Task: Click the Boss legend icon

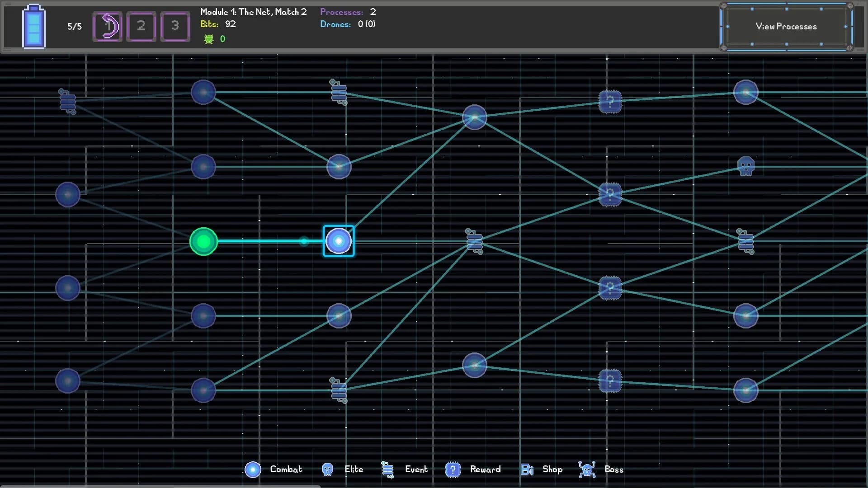Action: (x=587, y=469)
